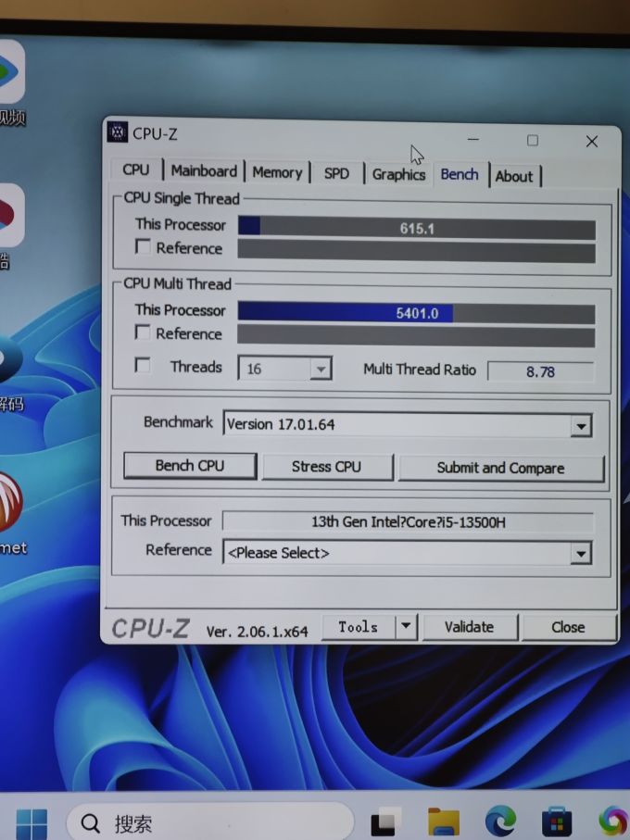Switch to the CPU tab
The height and width of the screenshot is (840, 630).
click(135, 169)
